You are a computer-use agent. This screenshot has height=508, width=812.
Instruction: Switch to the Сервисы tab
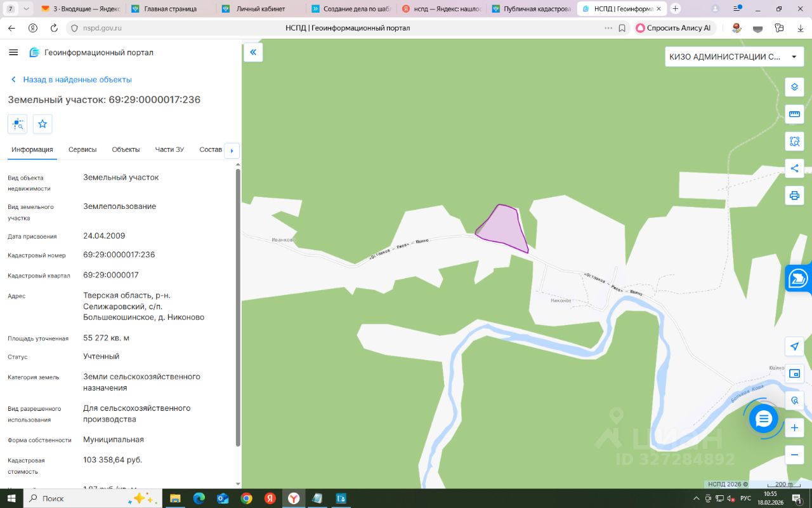[82, 149]
